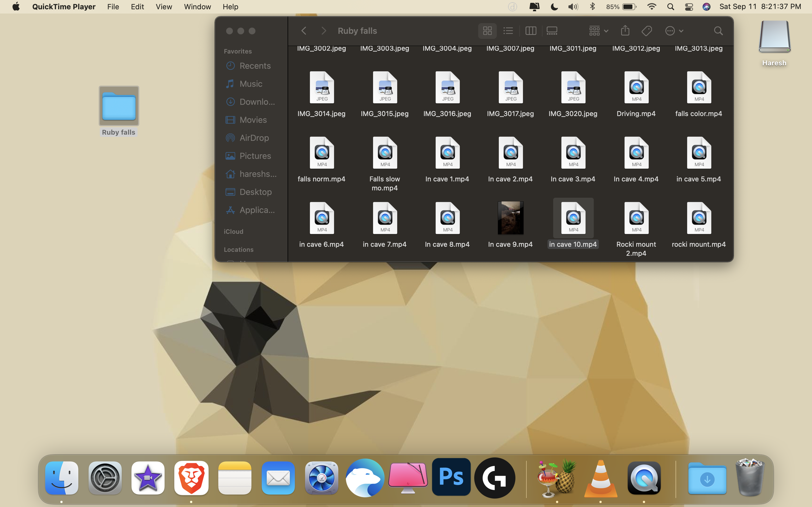Select AirDrop in the sidebar
The image size is (812, 507).
(x=254, y=138)
